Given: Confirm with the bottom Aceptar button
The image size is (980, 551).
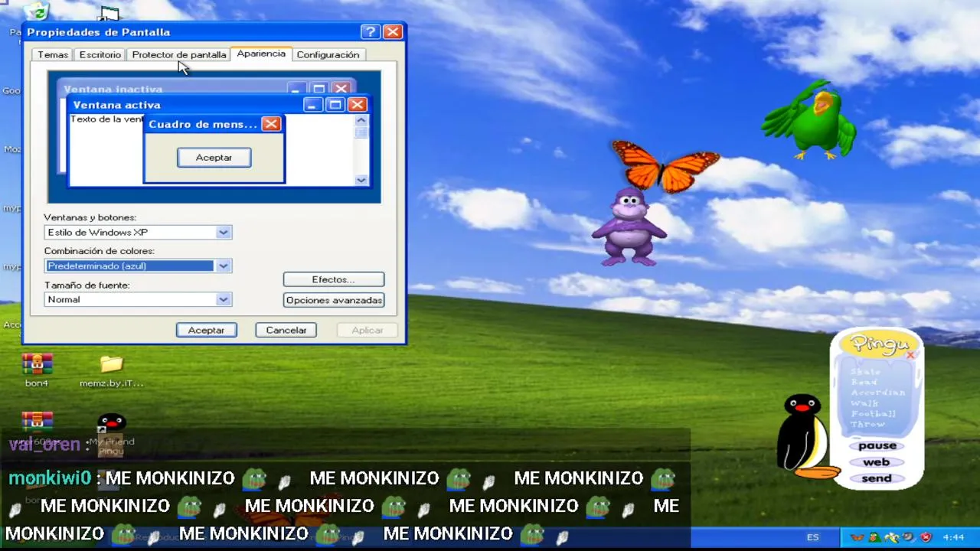Looking at the screenshot, I should 207,330.
